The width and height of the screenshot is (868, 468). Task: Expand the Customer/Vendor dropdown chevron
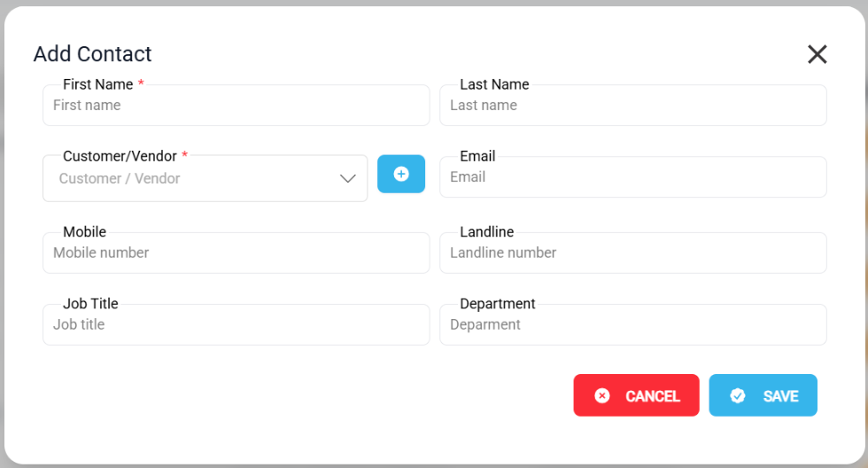tap(348, 178)
